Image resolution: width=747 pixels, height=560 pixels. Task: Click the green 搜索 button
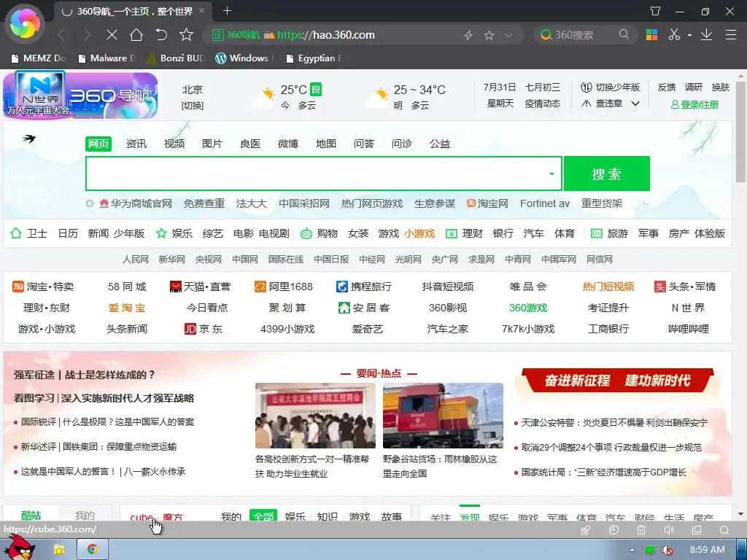click(606, 174)
